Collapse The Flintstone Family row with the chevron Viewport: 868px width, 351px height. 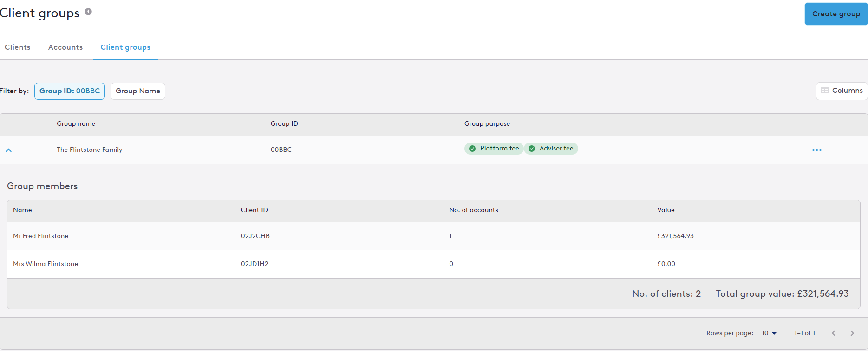(x=8, y=150)
